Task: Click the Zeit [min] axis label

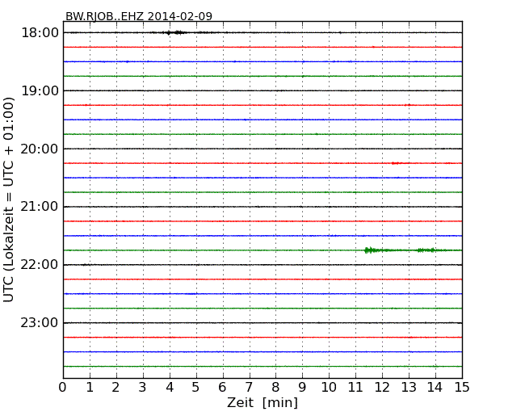Action: (x=262, y=402)
